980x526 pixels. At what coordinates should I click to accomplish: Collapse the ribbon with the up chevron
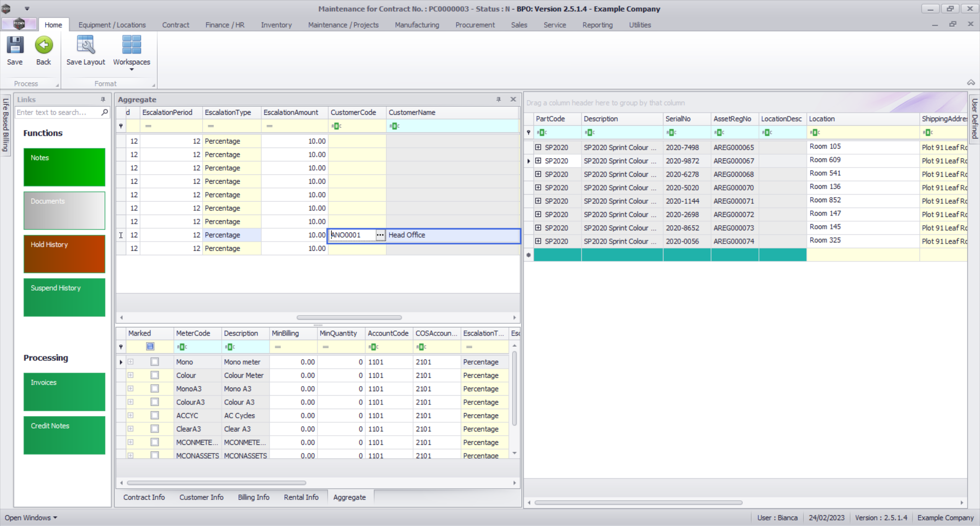coord(970,83)
